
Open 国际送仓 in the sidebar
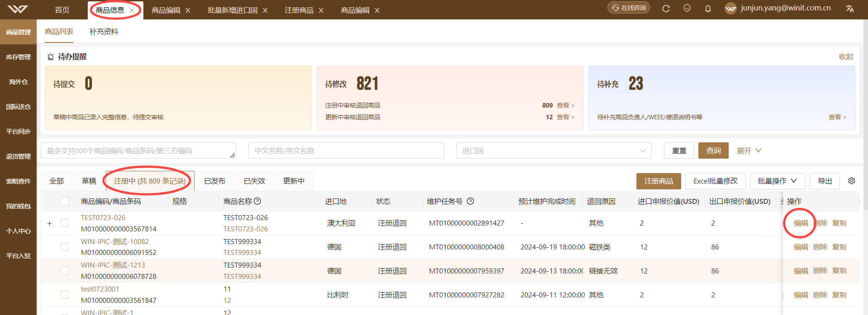(x=18, y=107)
